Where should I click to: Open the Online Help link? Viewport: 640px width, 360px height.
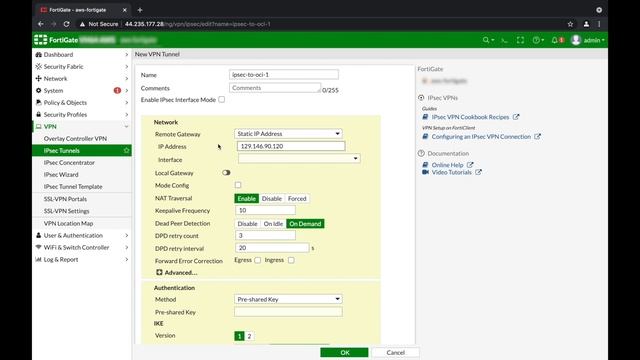[447, 165]
